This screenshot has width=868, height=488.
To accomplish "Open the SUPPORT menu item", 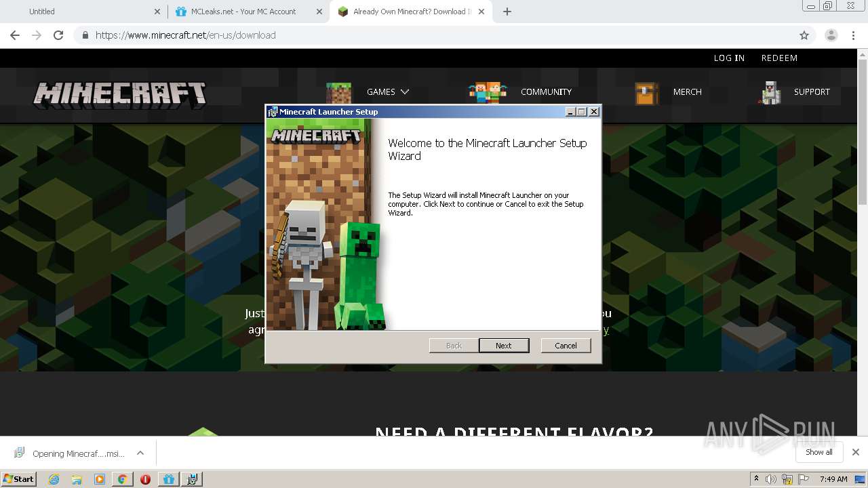I will [812, 91].
